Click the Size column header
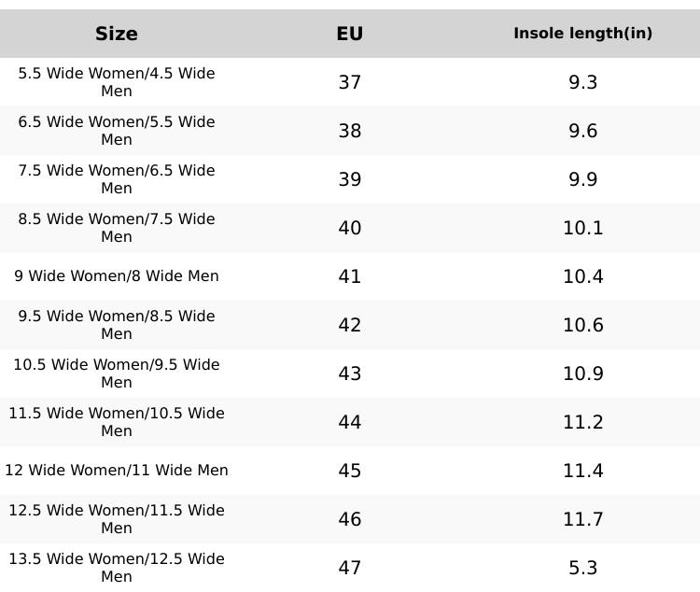700x592 pixels. 117,34
